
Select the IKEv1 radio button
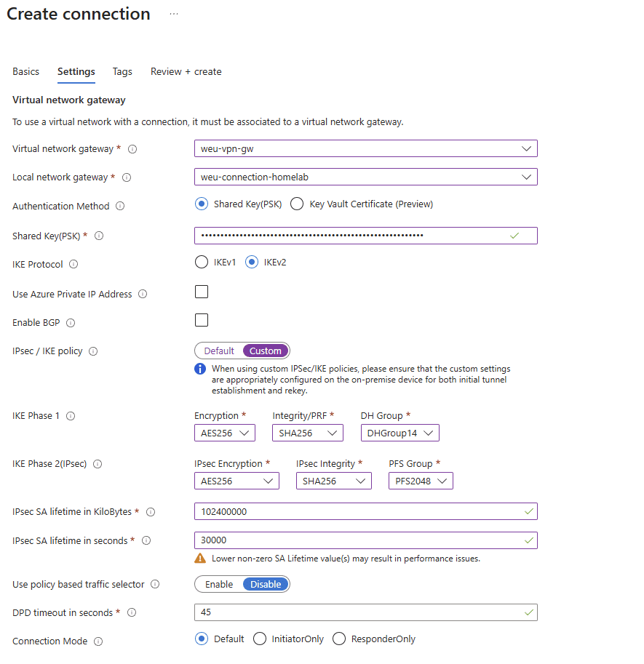[x=201, y=263]
